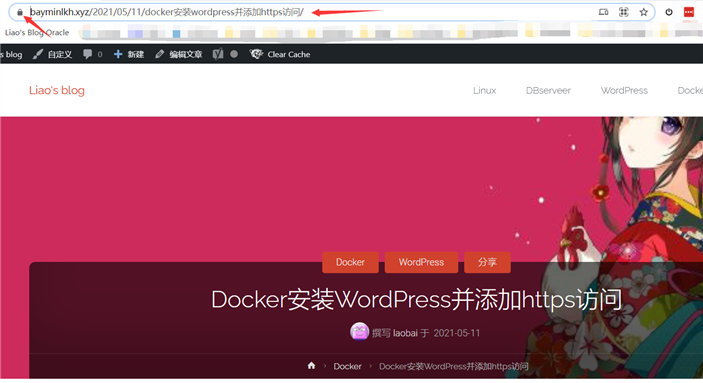Click the cast/device icon in address bar
Viewport: 703px width, 383px height.
603,12
